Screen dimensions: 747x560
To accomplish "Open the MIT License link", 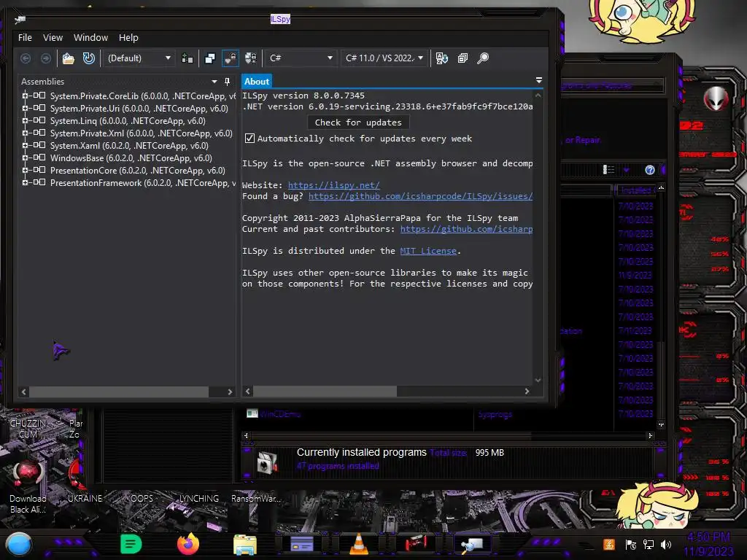I will click(x=427, y=251).
